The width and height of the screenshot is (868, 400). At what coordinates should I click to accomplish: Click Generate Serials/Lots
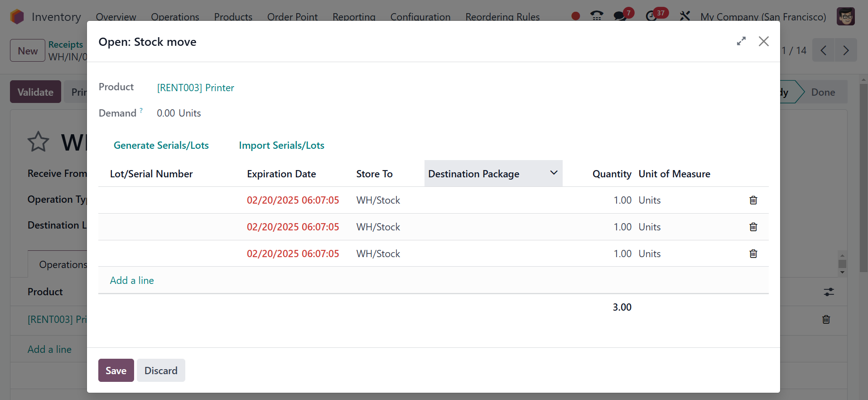click(x=161, y=145)
